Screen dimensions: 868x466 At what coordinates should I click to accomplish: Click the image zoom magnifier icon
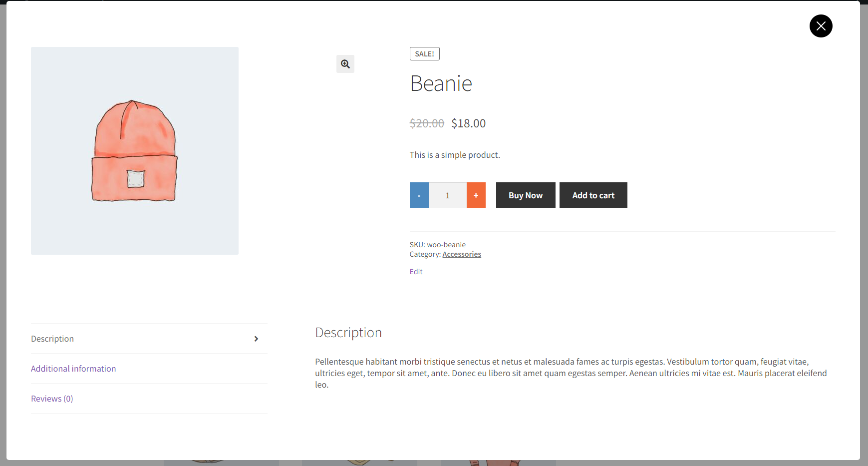345,64
